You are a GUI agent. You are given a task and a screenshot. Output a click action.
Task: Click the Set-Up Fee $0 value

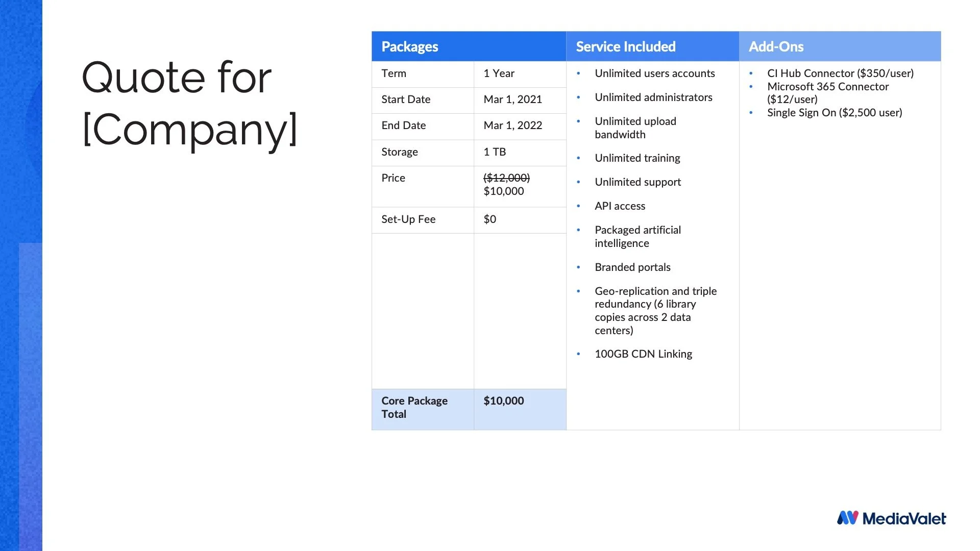pos(489,219)
